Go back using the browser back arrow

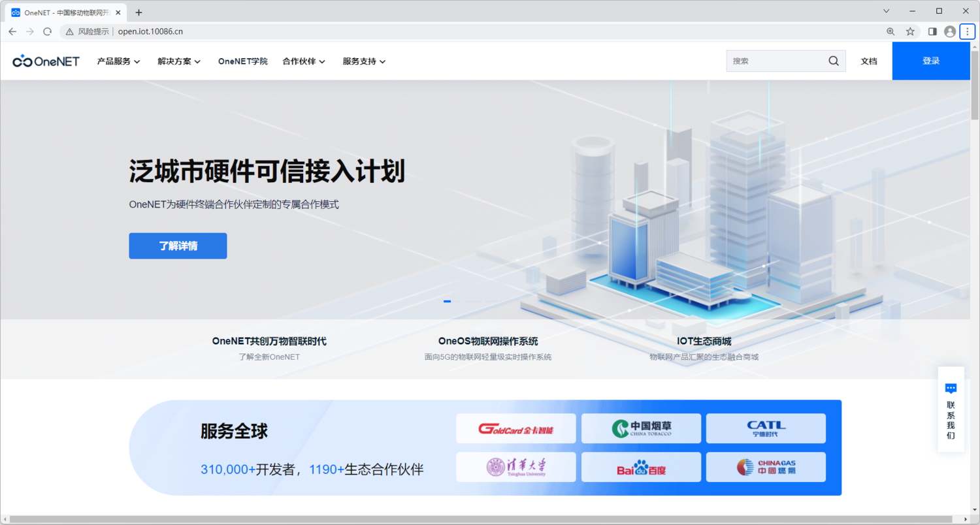(x=12, y=31)
